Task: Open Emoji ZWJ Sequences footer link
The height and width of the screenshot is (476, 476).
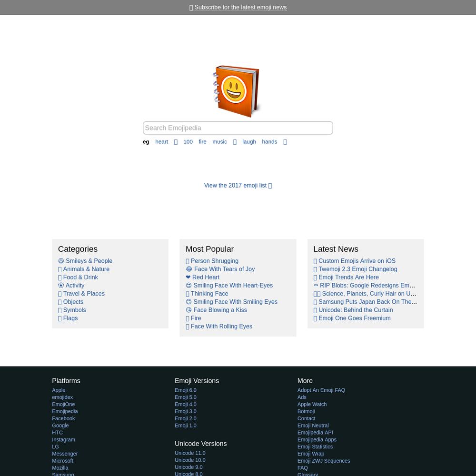Action: [324, 460]
